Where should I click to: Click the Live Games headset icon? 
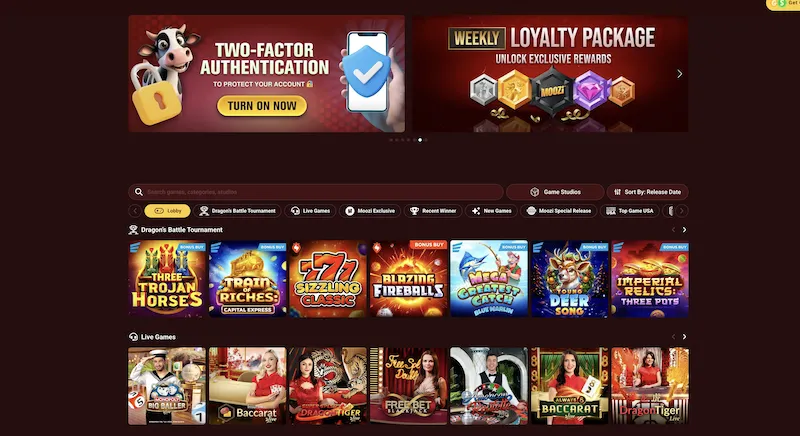[x=295, y=211]
